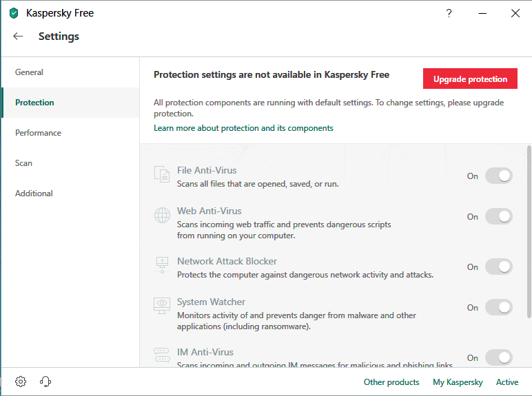The height and width of the screenshot is (396, 532).
Task: Open support via the headset icon
Action: [x=45, y=382]
